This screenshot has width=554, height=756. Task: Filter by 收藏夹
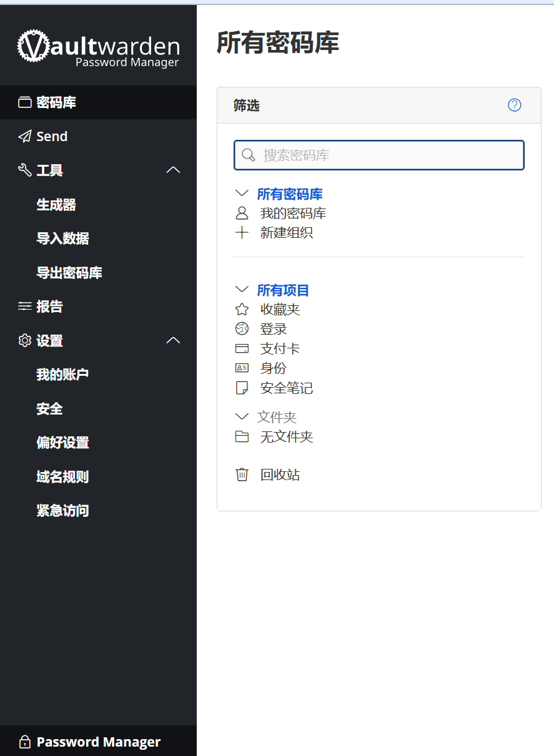(280, 309)
